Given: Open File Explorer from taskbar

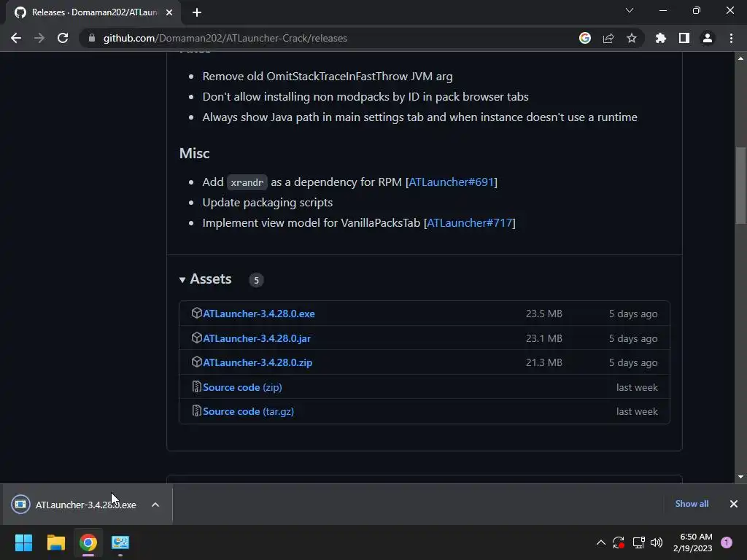Looking at the screenshot, I should tap(55, 542).
